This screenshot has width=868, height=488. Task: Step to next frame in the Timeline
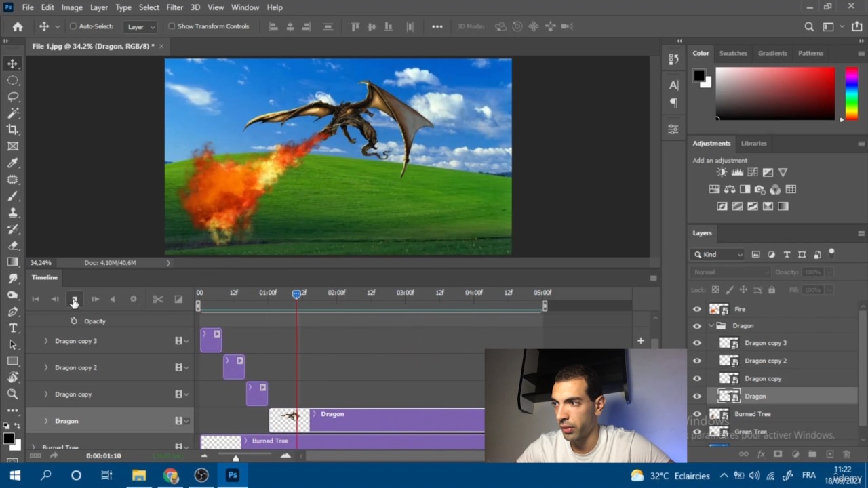click(x=95, y=299)
